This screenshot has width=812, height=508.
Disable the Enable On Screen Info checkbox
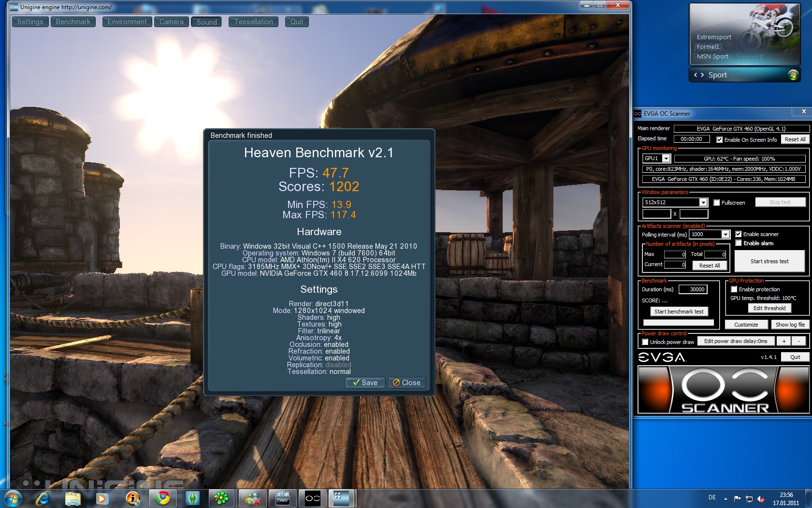(x=719, y=140)
